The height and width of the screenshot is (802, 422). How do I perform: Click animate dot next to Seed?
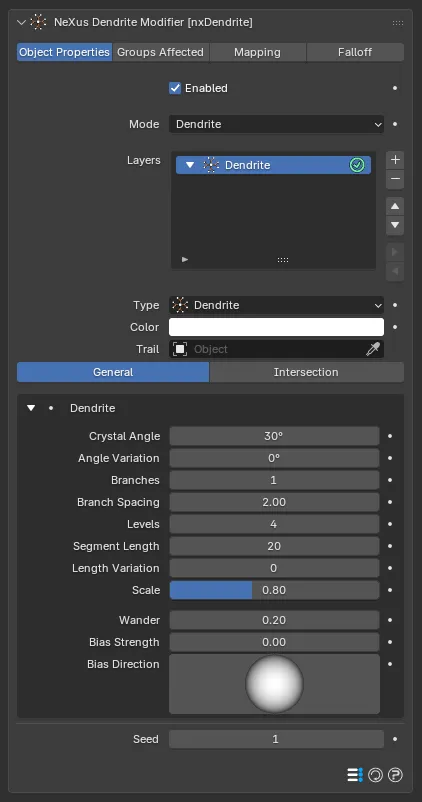click(x=395, y=739)
